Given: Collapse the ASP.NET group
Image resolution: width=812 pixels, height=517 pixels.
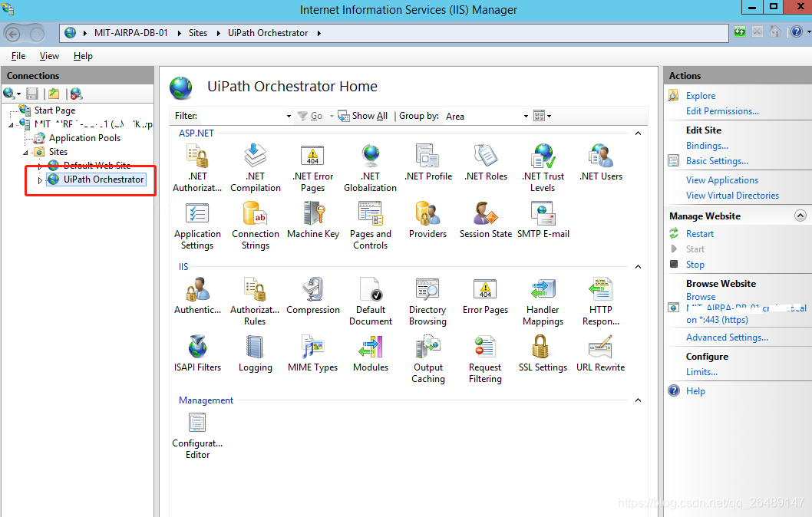Looking at the screenshot, I should [638, 133].
